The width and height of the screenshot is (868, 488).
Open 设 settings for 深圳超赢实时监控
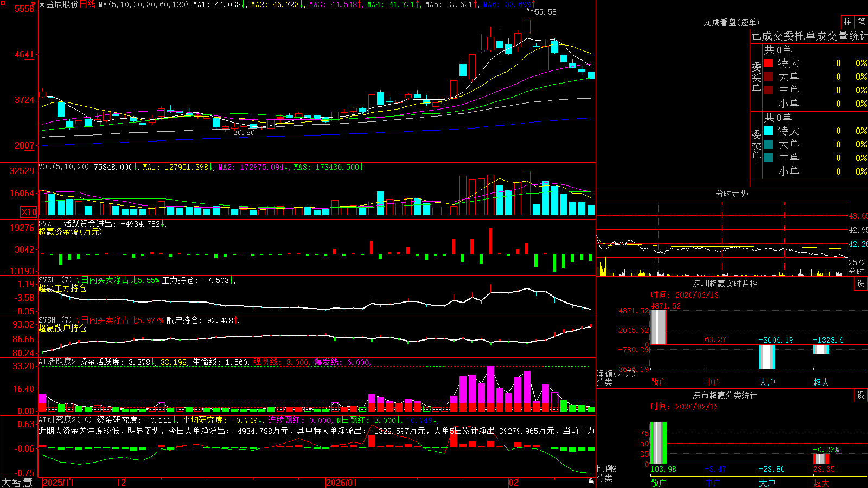click(861, 284)
